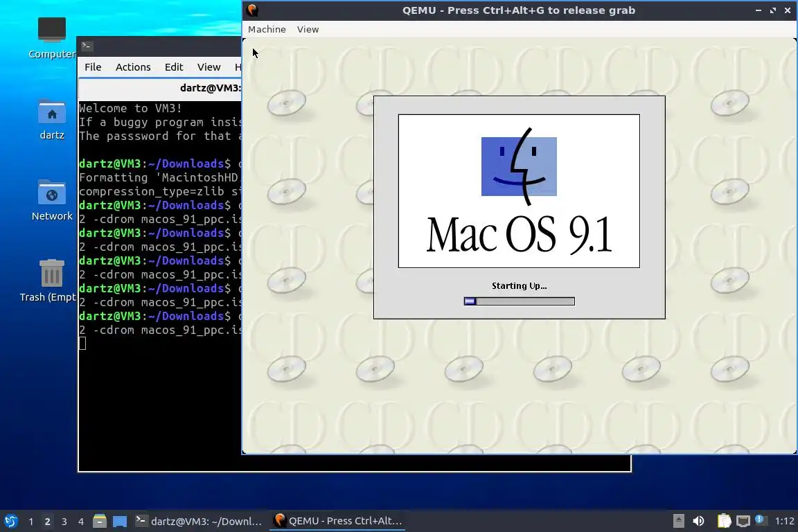798x532 pixels.
Task: Open the Actions menu in the terminal
Action: click(133, 67)
